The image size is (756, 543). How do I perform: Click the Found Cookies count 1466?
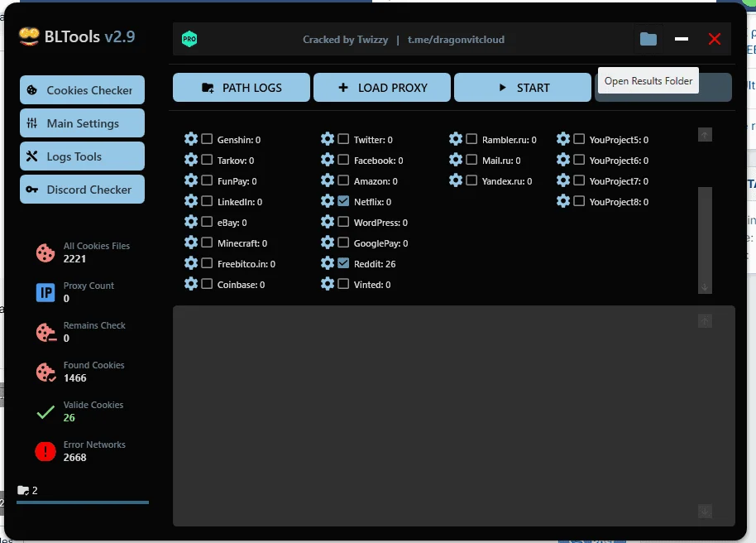[74, 378]
